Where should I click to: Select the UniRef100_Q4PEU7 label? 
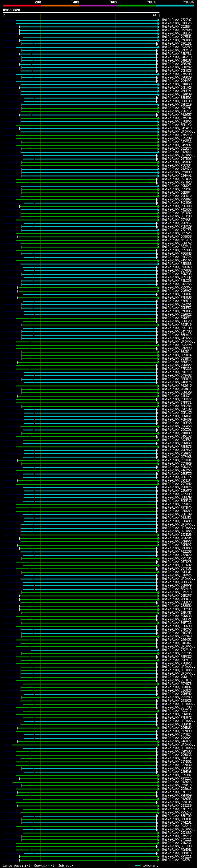pos(177,60)
